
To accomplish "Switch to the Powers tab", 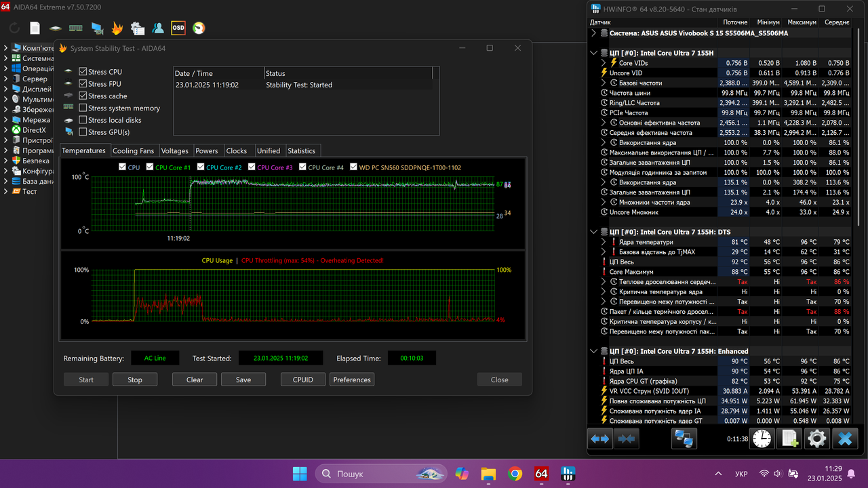I will pyautogui.click(x=207, y=150).
